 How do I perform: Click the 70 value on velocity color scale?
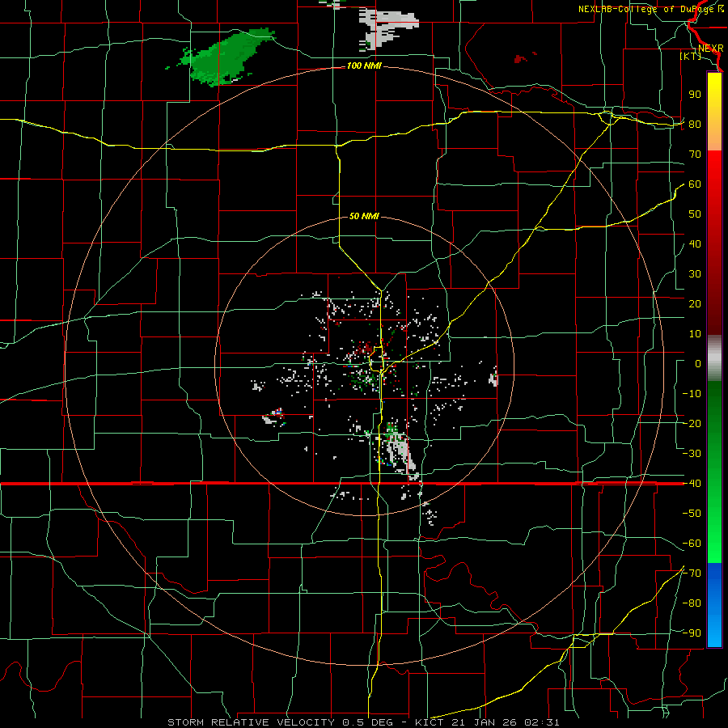pyautogui.click(x=695, y=154)
